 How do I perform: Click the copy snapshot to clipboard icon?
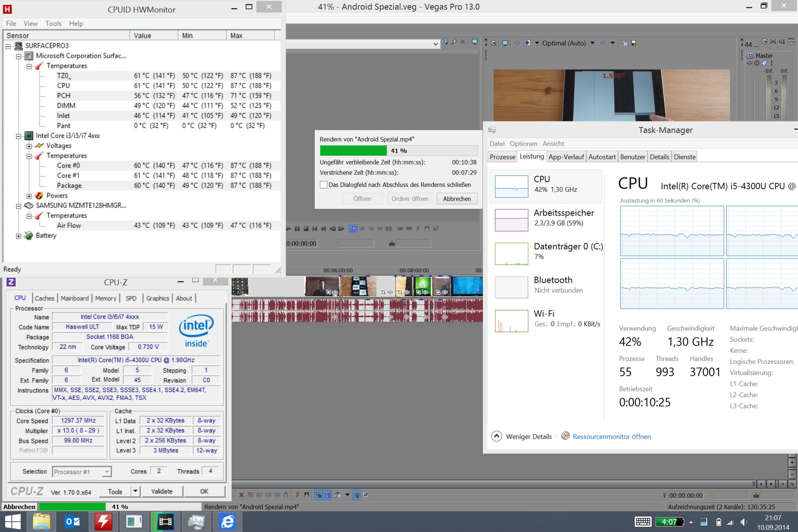click(x=624, y=43)
